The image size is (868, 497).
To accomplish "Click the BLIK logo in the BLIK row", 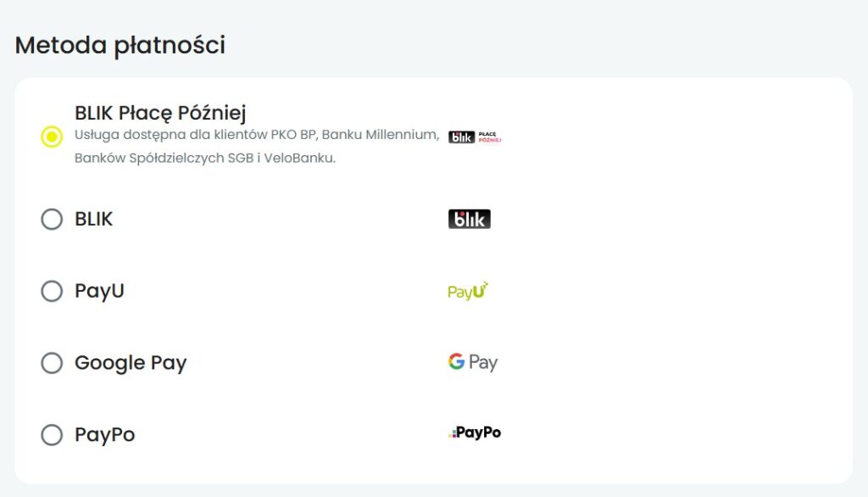I will click(469, 219).
